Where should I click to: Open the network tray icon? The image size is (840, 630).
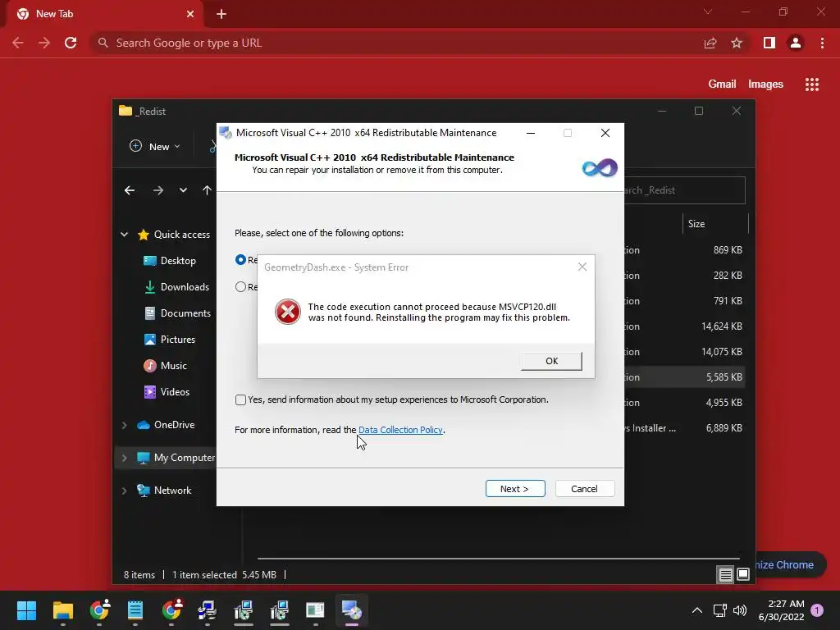click(x=720, y=610)
